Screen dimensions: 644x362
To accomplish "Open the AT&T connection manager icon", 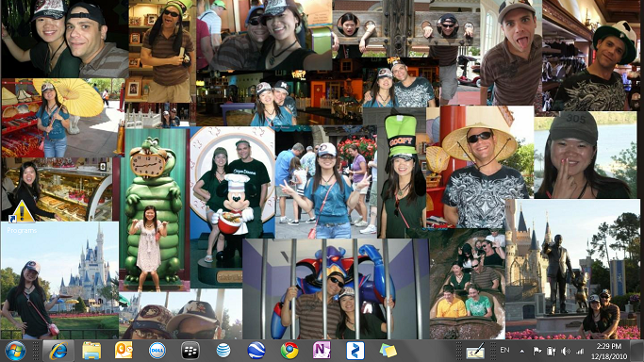I will 223,351.
